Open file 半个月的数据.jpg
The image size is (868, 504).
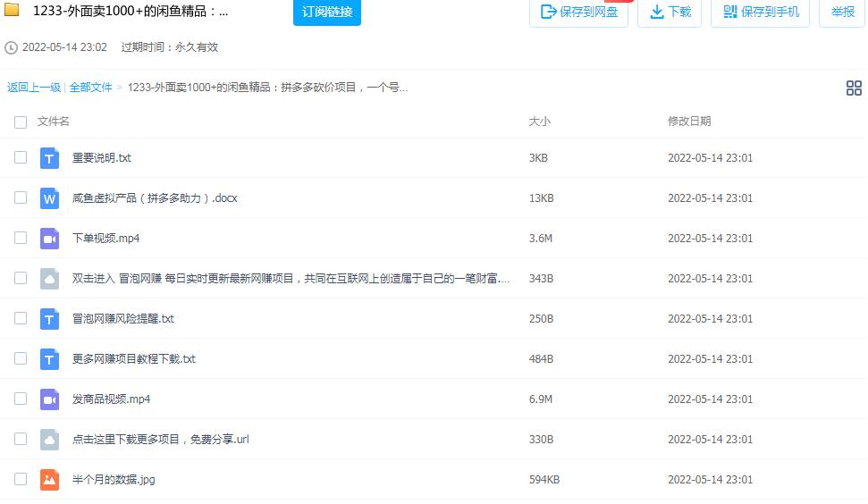coord(114,480)
